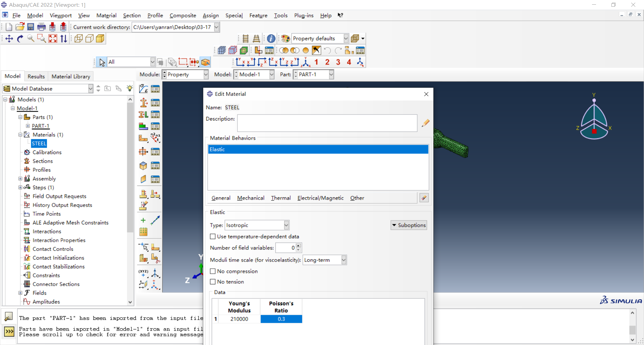This screenshot has width=644, height=345.
Task: Select the Young's Modulus cell 210000
Action: point(239,319)
